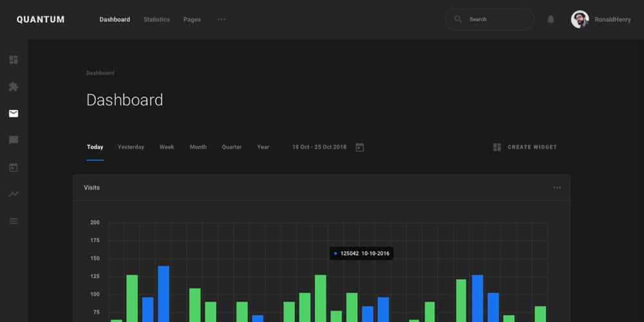
Task: Click the 100 y-axis label
Action: tap(95, 294)
